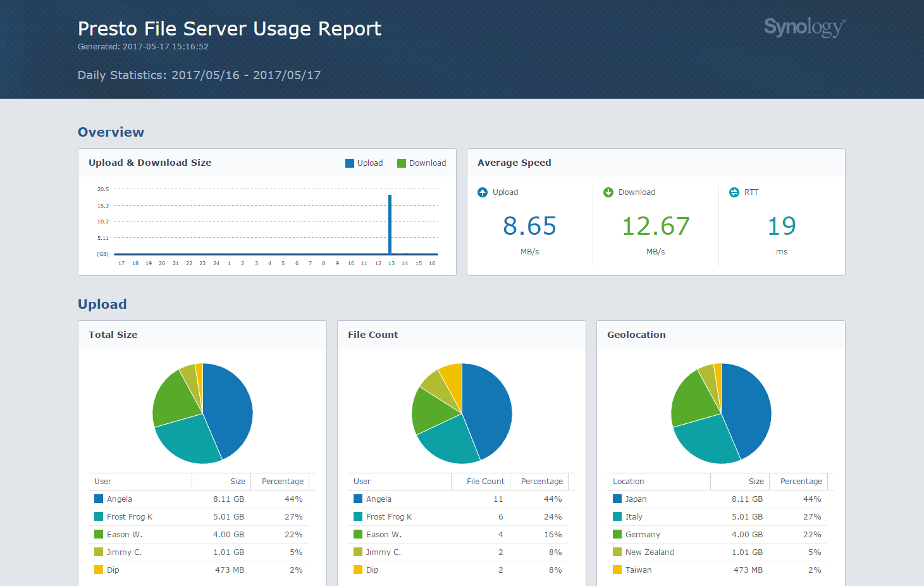924x586 pixels.
Task: Click the RTT round-trip icon
Action: (734, 192)
